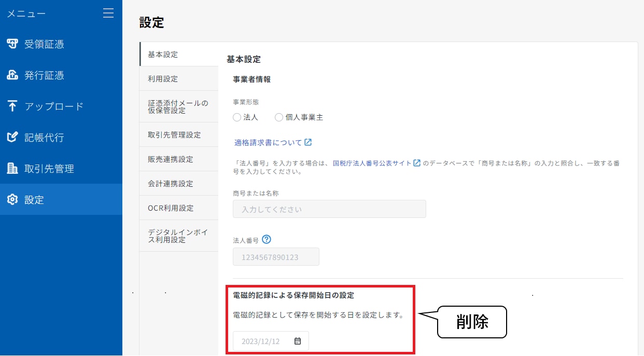Select the 法人 radio button
Viewport: 644px width, 356px height.
pos(237,117)
